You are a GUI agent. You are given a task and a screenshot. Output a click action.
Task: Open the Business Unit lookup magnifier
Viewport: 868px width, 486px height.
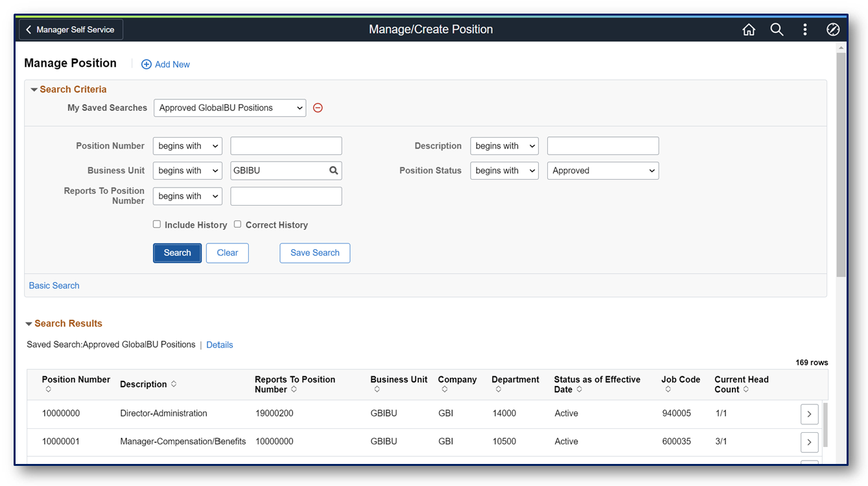[333, 170]
